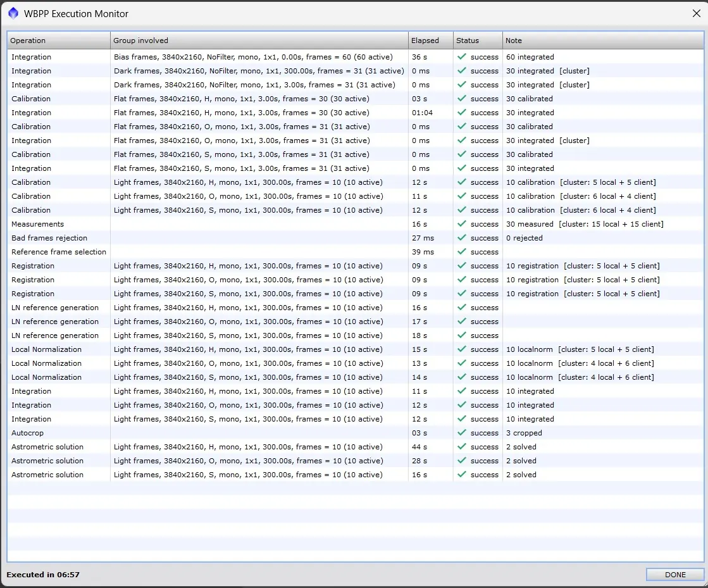Click the success checkmark in Autocrop row

tap(461, 433)
